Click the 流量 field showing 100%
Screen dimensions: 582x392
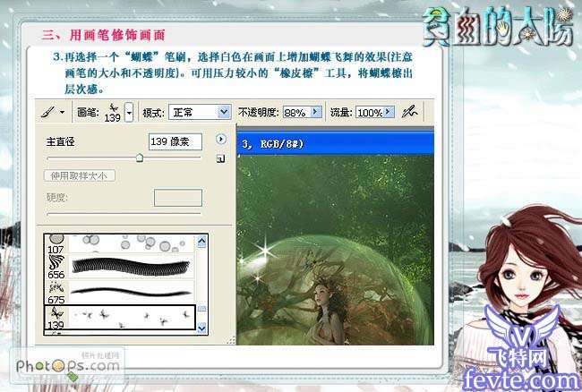[369, 113]
